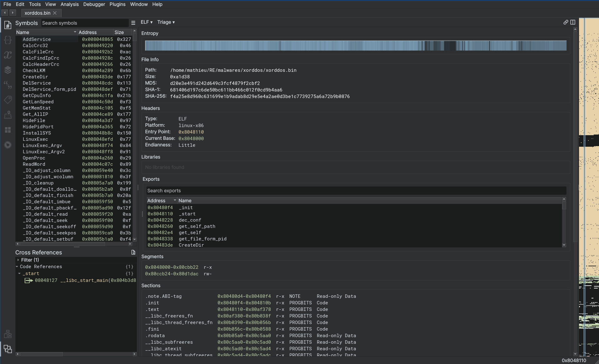Screen dimensions: 599x364
Task: Open the Memory Map sidebar icon
Action: (x=8, y=115)
